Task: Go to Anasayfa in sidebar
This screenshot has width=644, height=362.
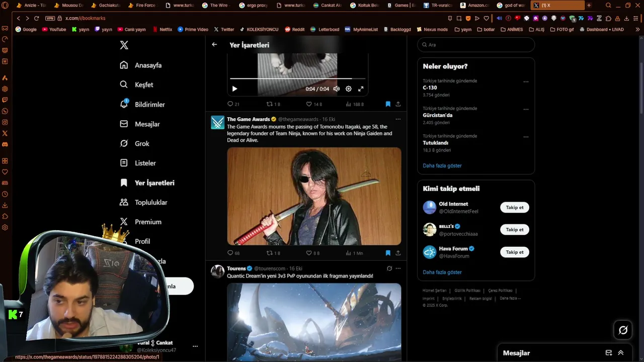Action: pos(141,65)
